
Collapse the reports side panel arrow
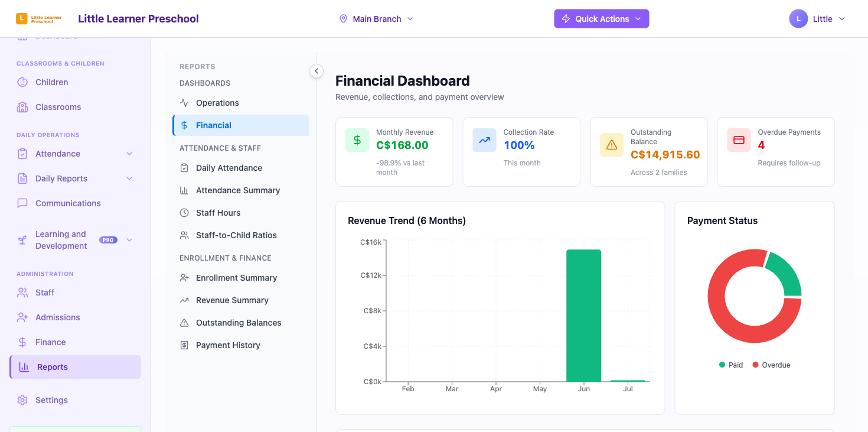[316, 71]
